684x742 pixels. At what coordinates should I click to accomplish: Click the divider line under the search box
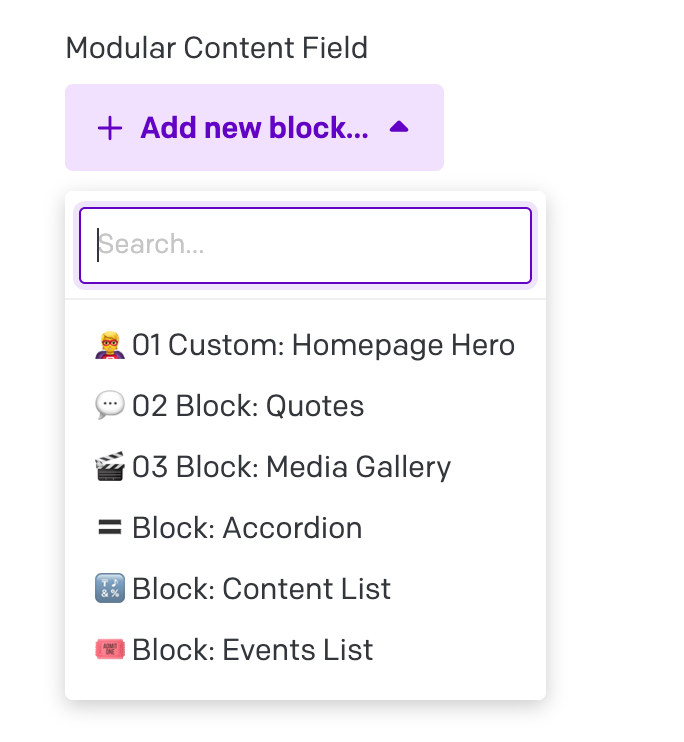point(305,299)
